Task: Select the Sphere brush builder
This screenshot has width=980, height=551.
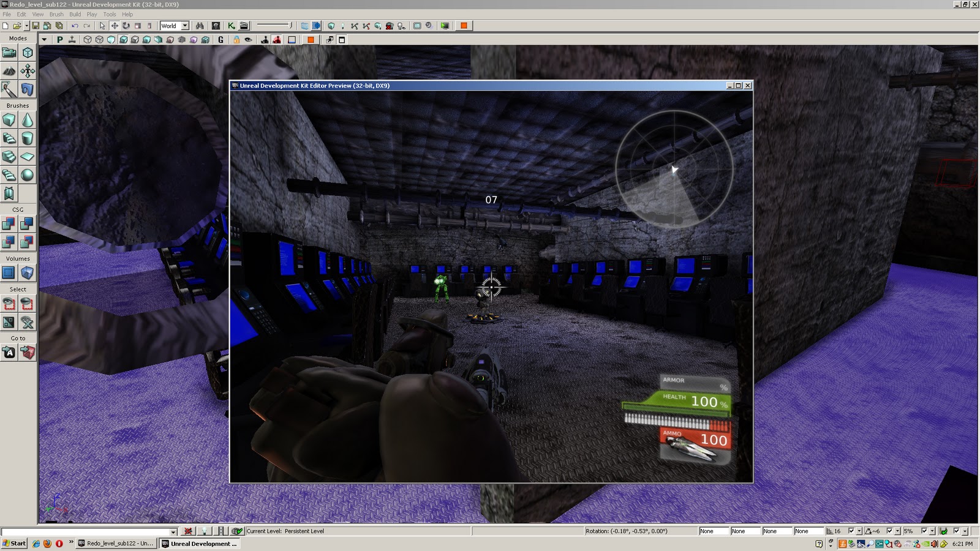Action: (x=28, y=175)
